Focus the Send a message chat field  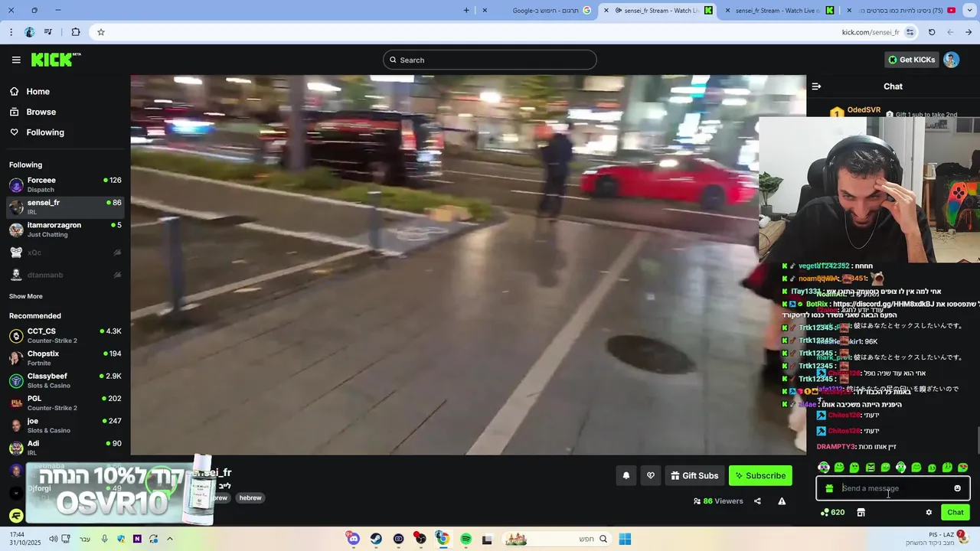coord(892,488)
